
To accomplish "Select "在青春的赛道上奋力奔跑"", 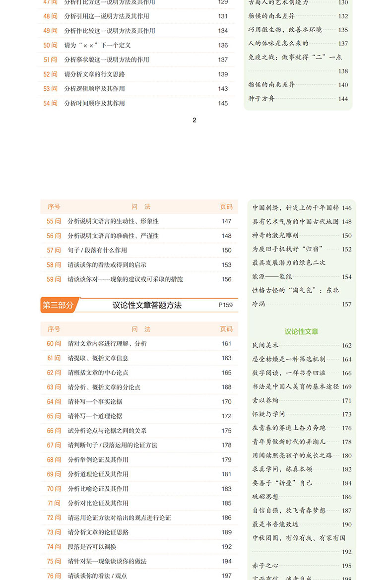I will tap(289, 428).
